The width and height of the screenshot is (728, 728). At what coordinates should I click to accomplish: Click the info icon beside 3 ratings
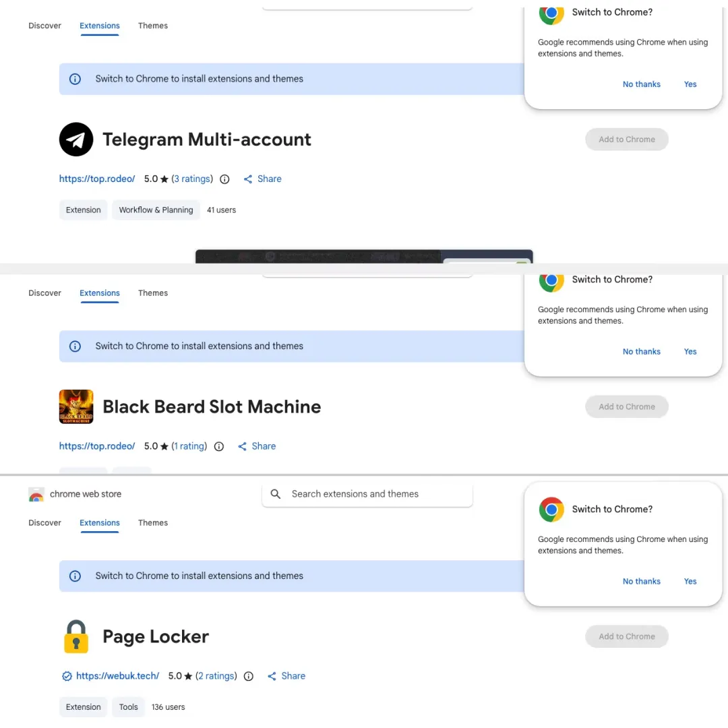(224, 179)
